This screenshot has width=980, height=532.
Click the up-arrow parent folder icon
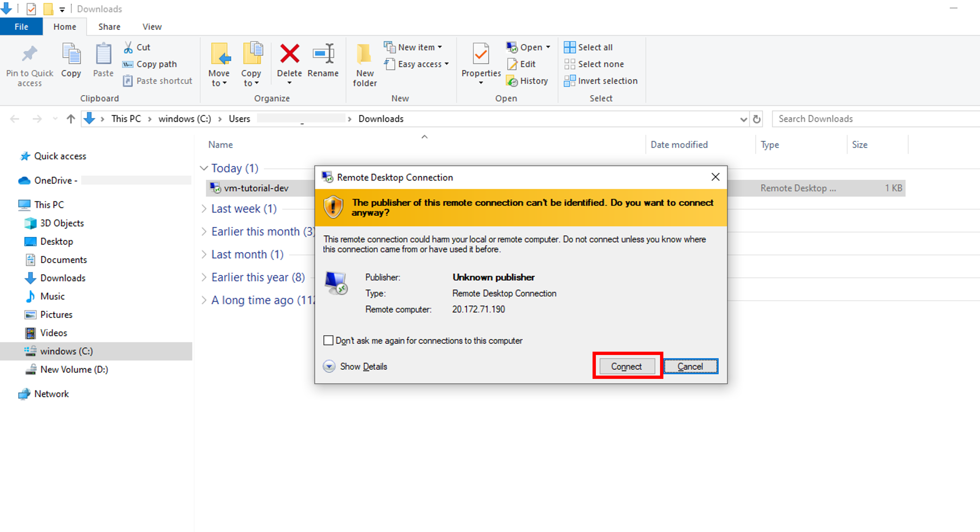(71, 119)
